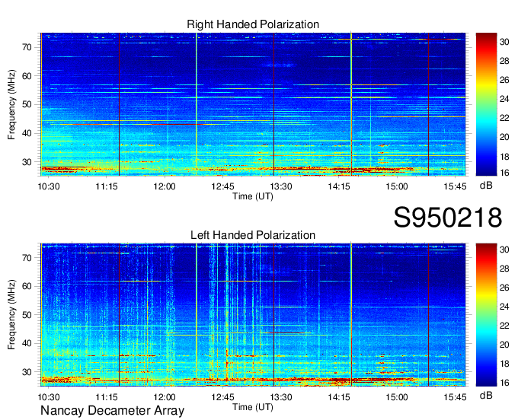Click 70 MHz tick on Right Handed plot
518x420 pixels.
[27, 47]
